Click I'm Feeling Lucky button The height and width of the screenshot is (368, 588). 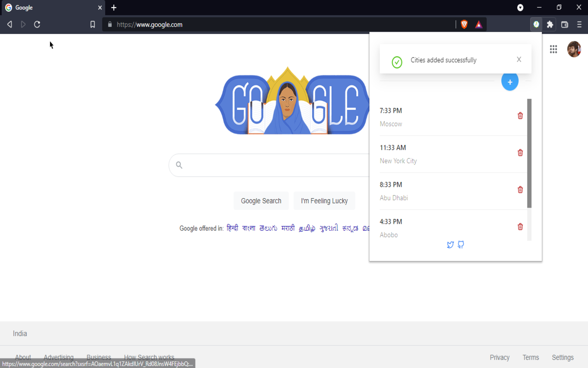[x=324, y=201]
